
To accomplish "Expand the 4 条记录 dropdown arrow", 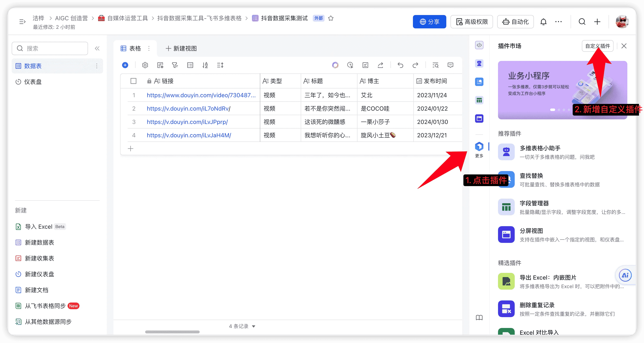I will [x=254, y=326].
